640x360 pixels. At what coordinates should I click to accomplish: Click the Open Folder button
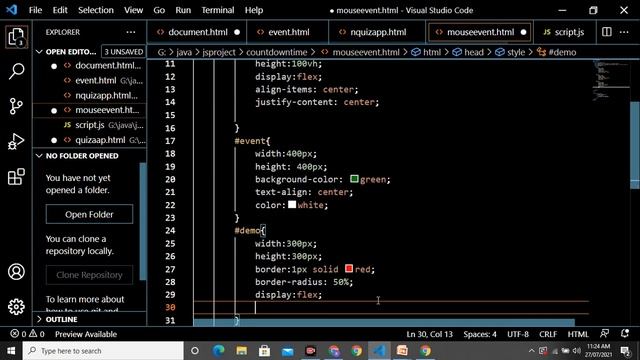point(89,214)
